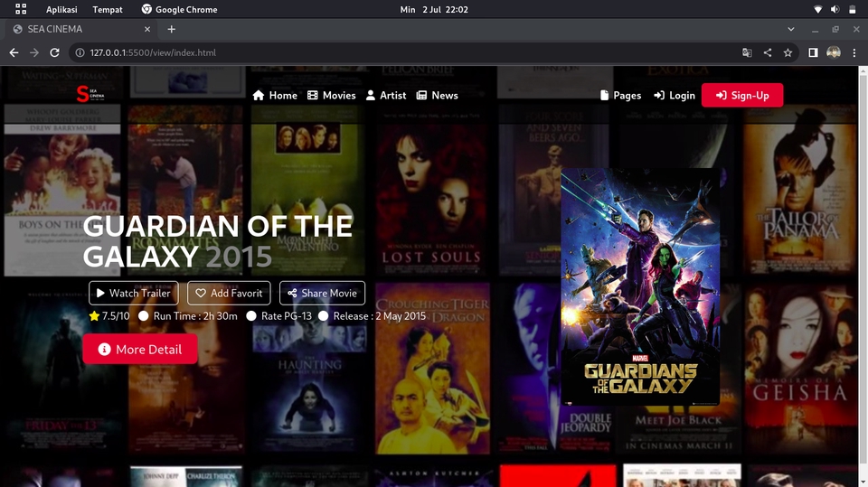The image size is (868, 487).
Task: Open the Chrome share icon in address bar
Action: (x=768, y=52)
